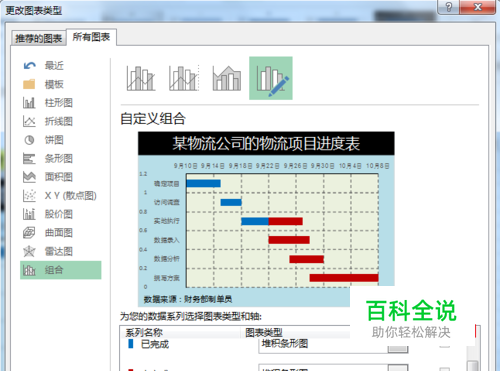Pick the XY (散点图) scatter category
Viewport: 500px width, 371px height.
[x=60, y=196]
